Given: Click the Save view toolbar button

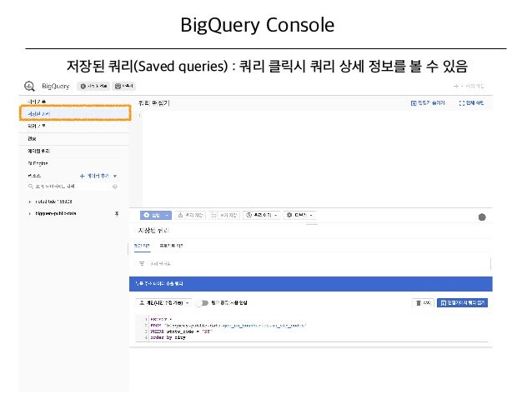Looking at the screenshot, I should click(224, 215).
